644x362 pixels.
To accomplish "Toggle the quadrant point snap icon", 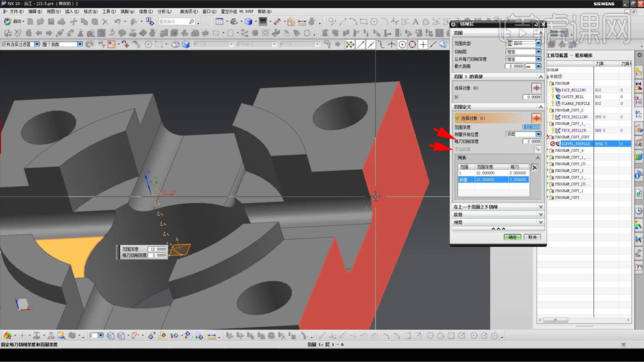I will click(412, 44).
